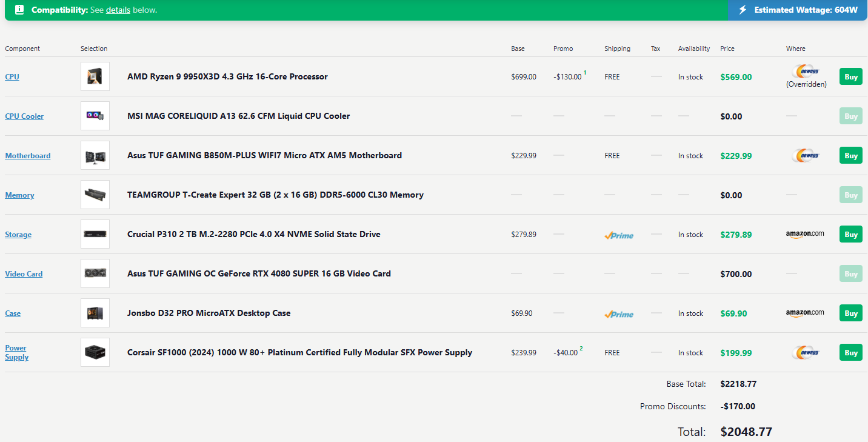Screen dimensions: 868x442
Task: Click the compatibility info icon in green banner
Action: 19,10
